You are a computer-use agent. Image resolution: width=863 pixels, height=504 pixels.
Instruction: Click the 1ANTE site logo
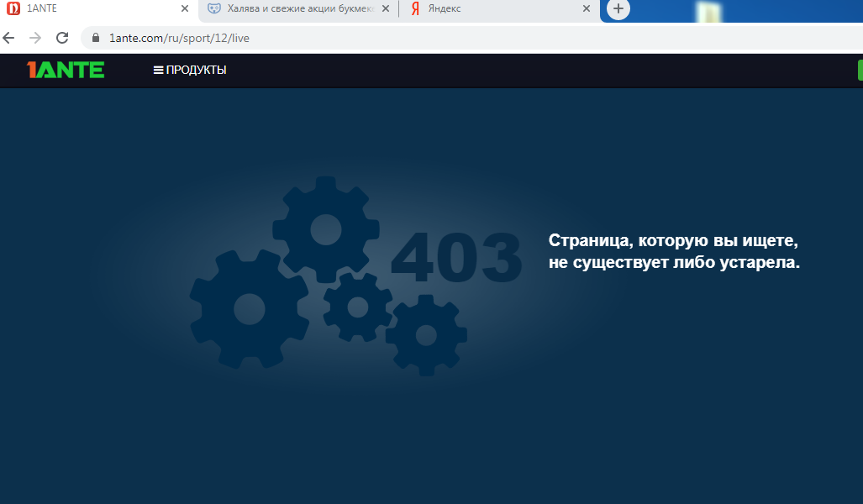click(x=66, y=70)
